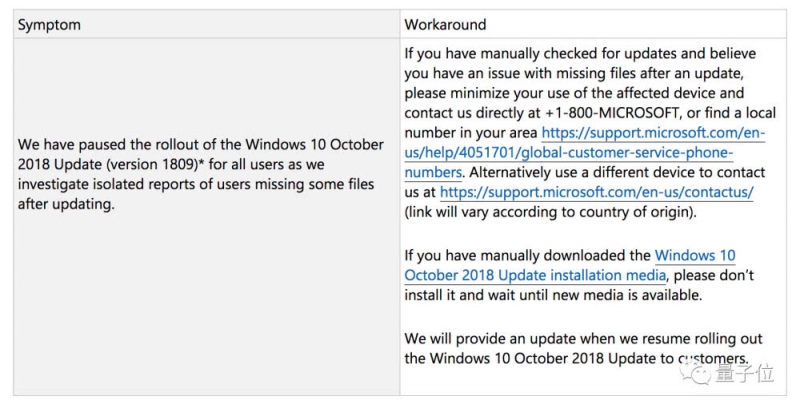Screen dimensions: 800x408
Task: Click the 'wait until new media is available' line
Action: (554, 295)
